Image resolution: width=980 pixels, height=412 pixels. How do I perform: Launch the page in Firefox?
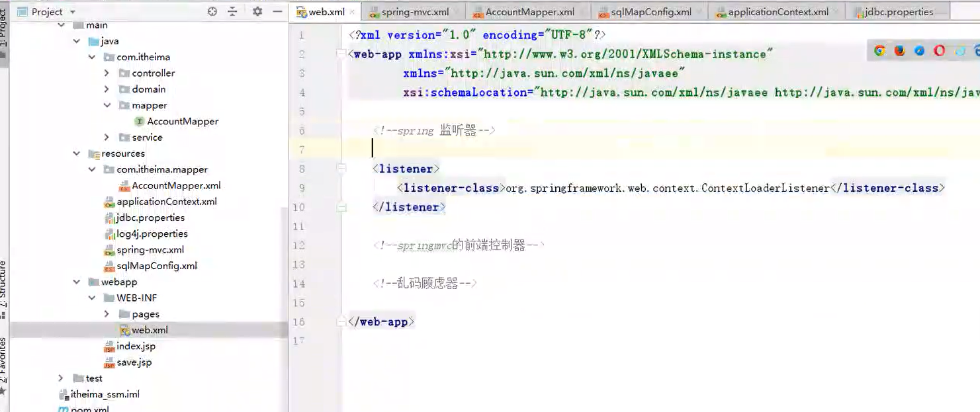tap(899, 50)
